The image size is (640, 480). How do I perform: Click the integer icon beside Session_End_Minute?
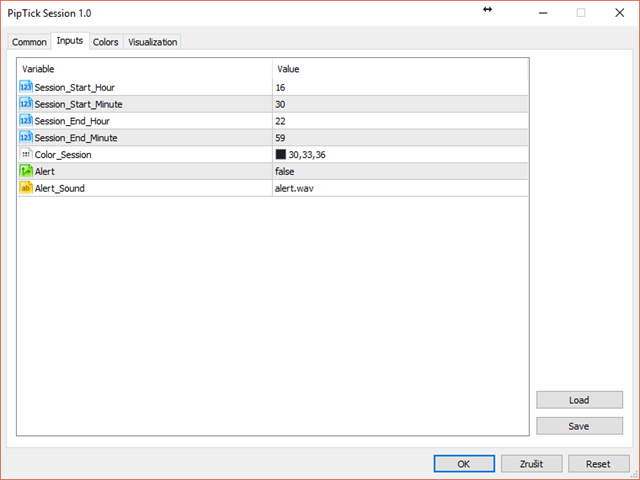point(26,137)
